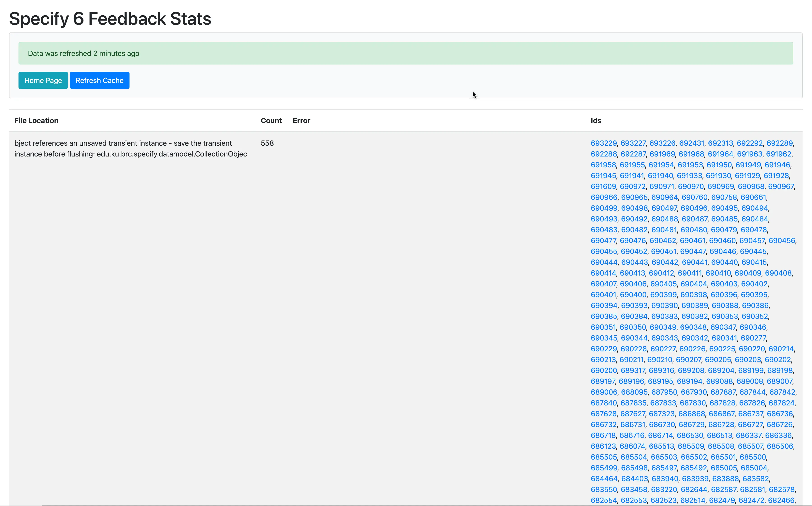
Task: Click the data refreshed green alert banner
Action: [x=405, y=53]
